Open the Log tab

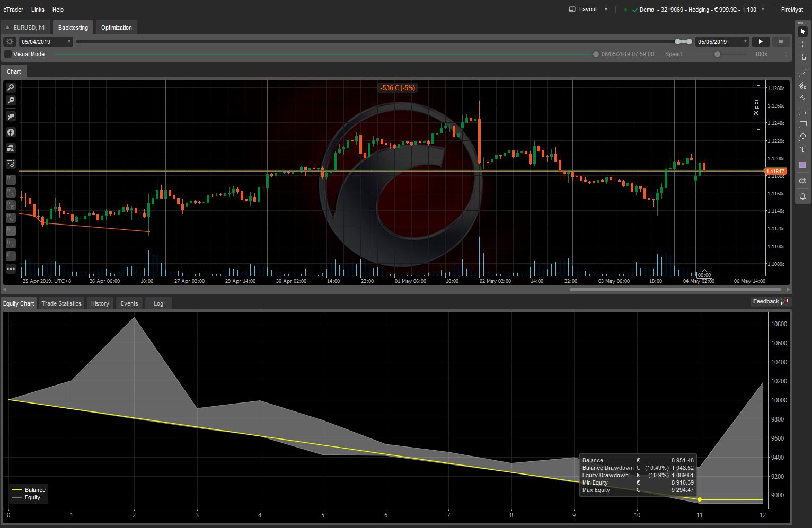158,303
